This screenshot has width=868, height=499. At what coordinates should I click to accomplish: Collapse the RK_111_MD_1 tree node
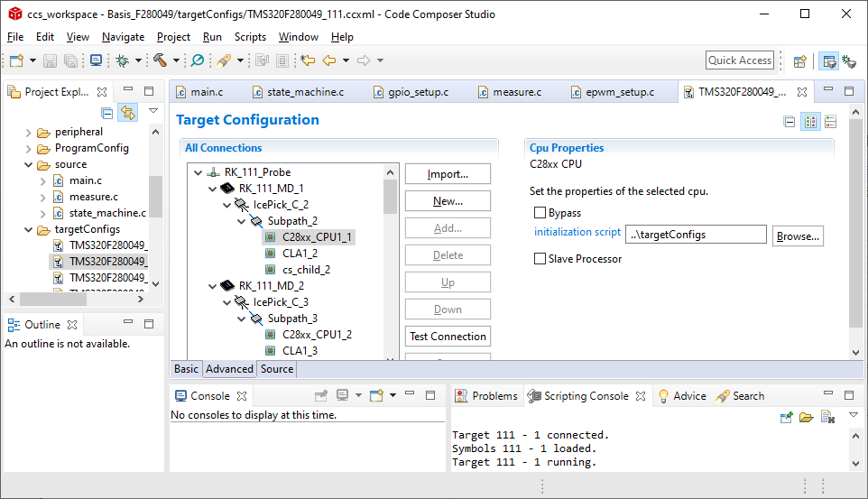[x=213, y=189]
